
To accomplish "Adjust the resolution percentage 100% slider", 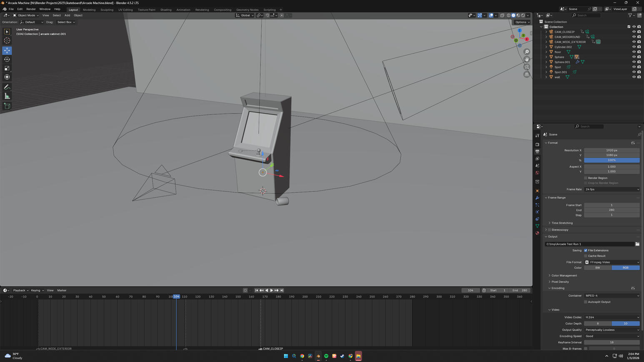I will 612,160.
